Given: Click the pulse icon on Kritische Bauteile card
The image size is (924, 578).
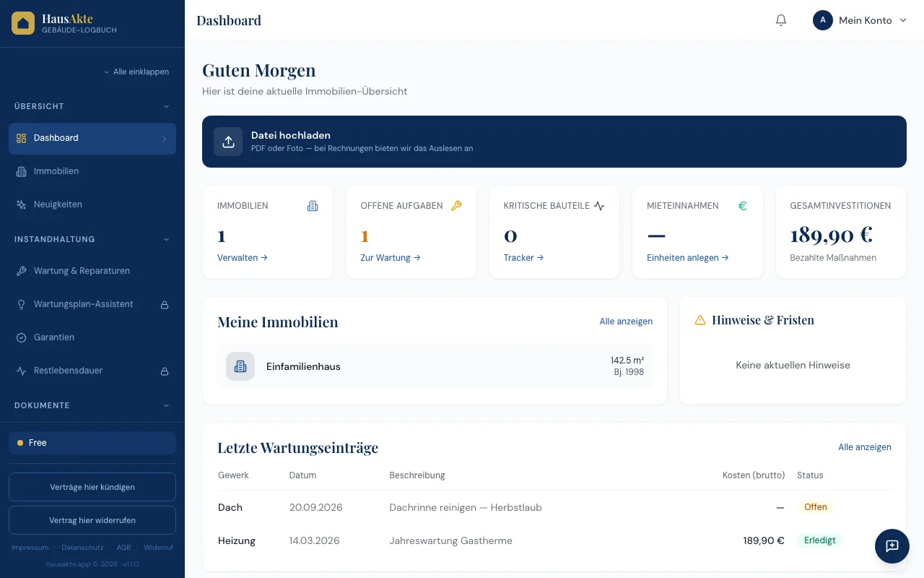Looking at the screenshot, I should click(x=599, y=206).
